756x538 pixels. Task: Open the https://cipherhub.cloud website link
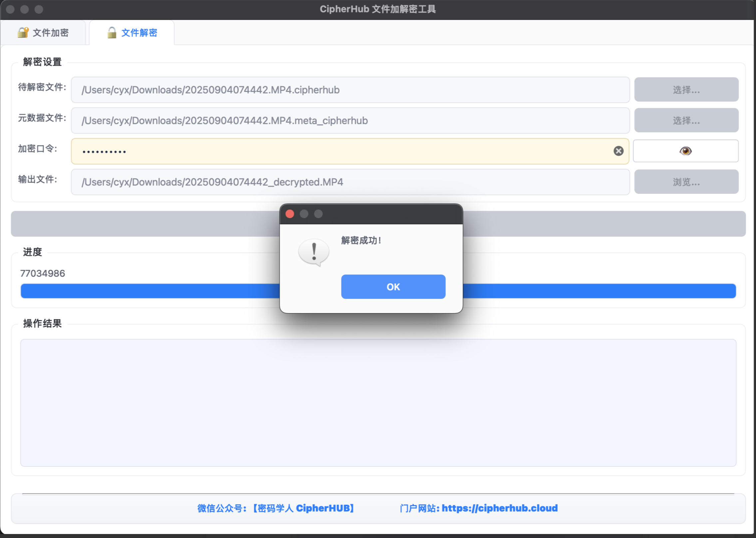pyautogui.click(x=499, y=508)
